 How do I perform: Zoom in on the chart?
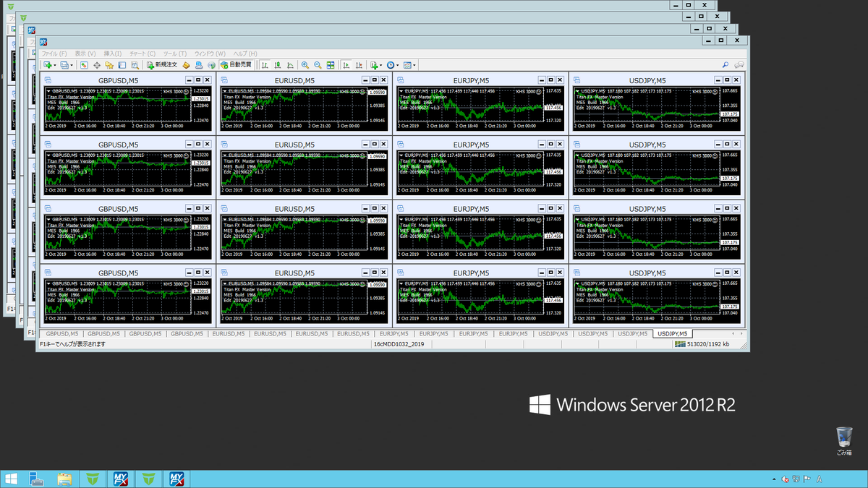click(x=305, y=65)
